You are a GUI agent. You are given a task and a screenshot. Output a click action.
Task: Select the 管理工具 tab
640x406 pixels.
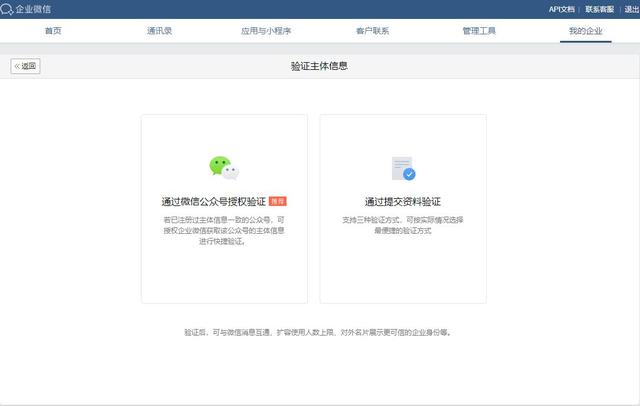click(x=479, y=31)
